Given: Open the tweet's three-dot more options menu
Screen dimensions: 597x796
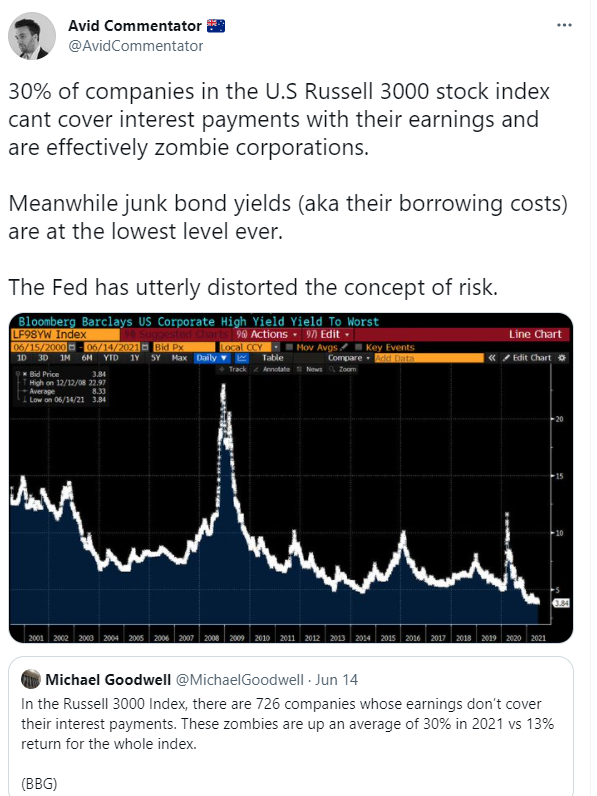Looking at the screenshot, I should tap(564, 25).
